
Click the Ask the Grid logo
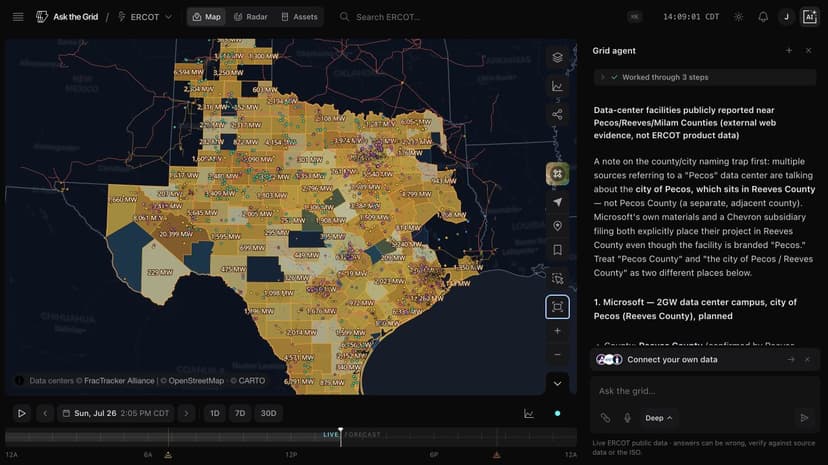67,17
